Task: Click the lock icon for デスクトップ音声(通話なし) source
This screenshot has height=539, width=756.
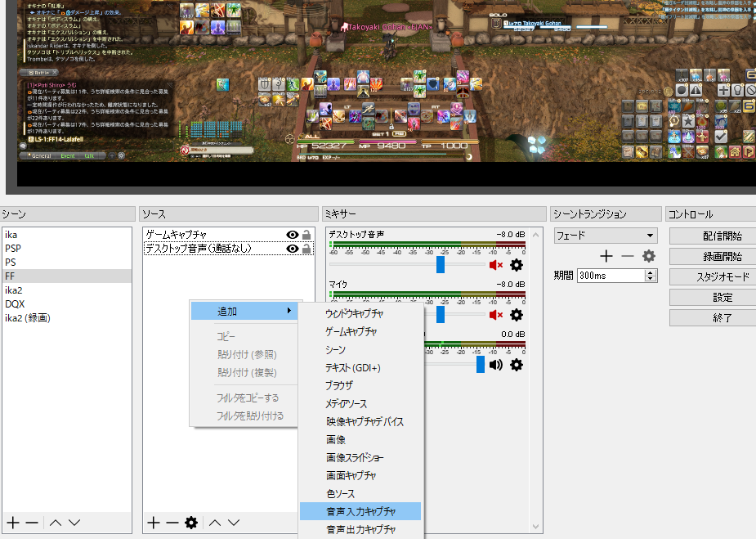Action: tap(306, 249)
